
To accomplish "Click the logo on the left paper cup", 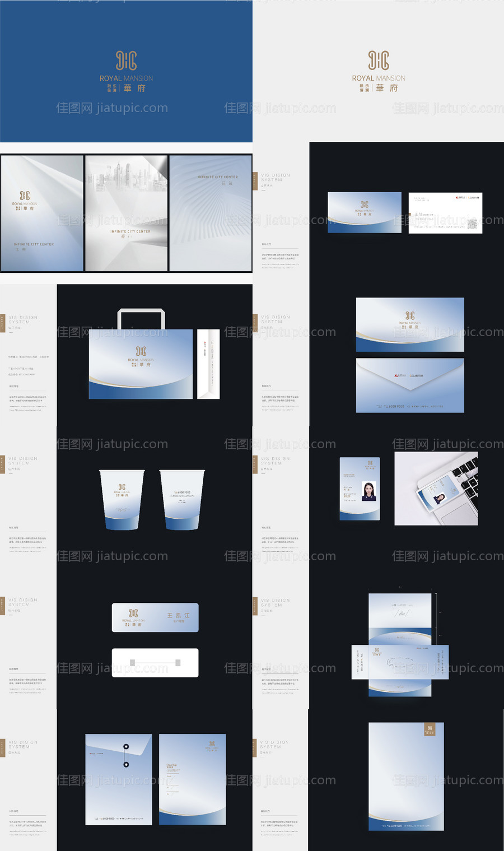I will 122,487.
